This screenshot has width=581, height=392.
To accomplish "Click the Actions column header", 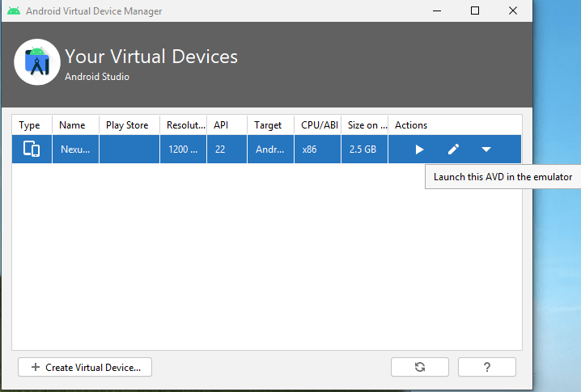I will click(455, 125).
